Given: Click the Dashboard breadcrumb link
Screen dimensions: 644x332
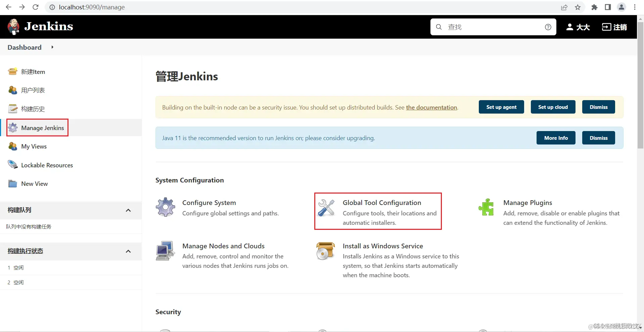Looking at the screenshot, I should (25, 47).
